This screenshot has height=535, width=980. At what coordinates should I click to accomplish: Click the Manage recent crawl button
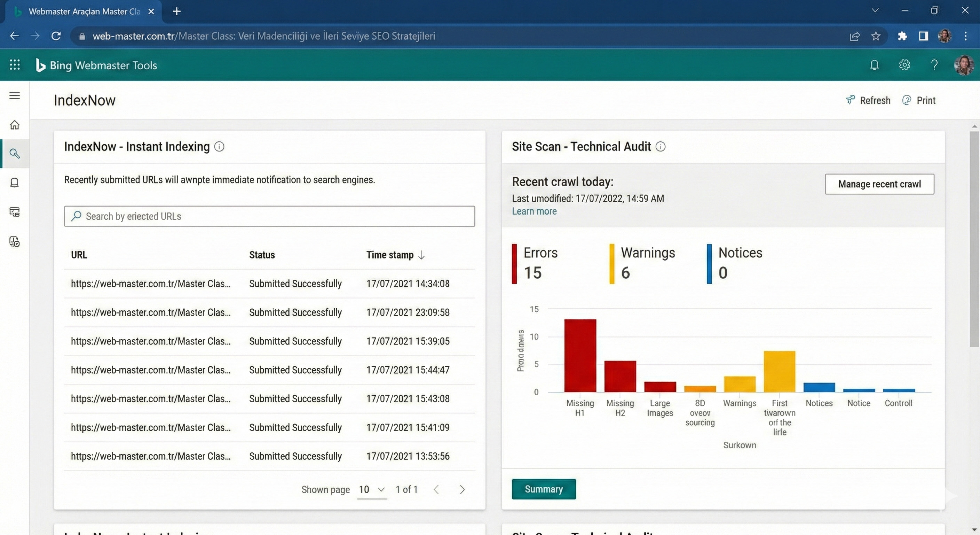[879, 184]
